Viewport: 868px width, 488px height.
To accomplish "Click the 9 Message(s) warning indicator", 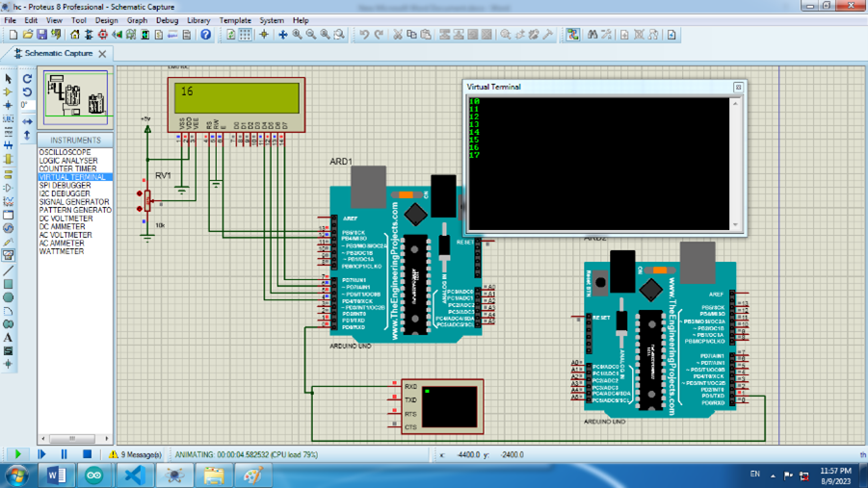I will pyautogui.click(x=135, y=454).
